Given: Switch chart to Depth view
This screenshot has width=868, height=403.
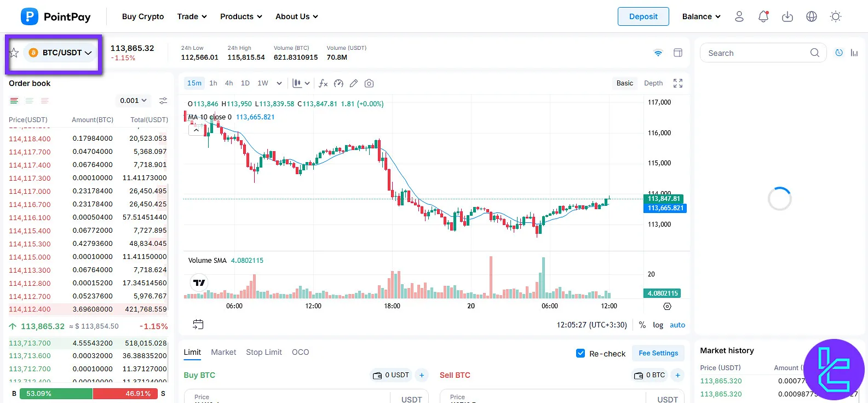Looking at the screenshot, I should 653,83.
